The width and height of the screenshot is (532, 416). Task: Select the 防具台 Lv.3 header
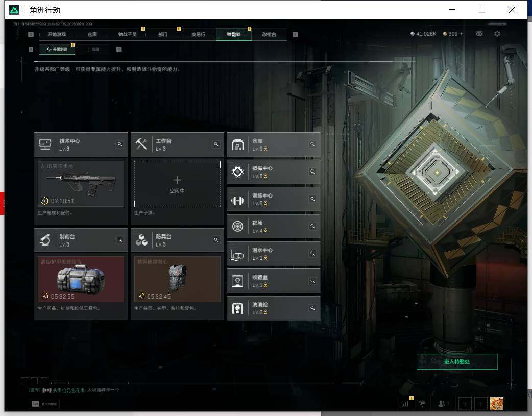[177, 240]
